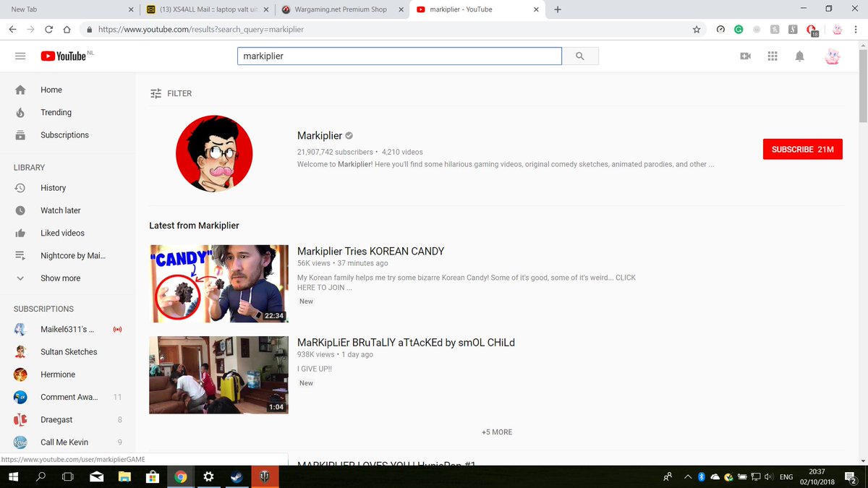This screenshot has height=488, width=868.
Task: Click the search magnifier button
Action: (580, 56)
